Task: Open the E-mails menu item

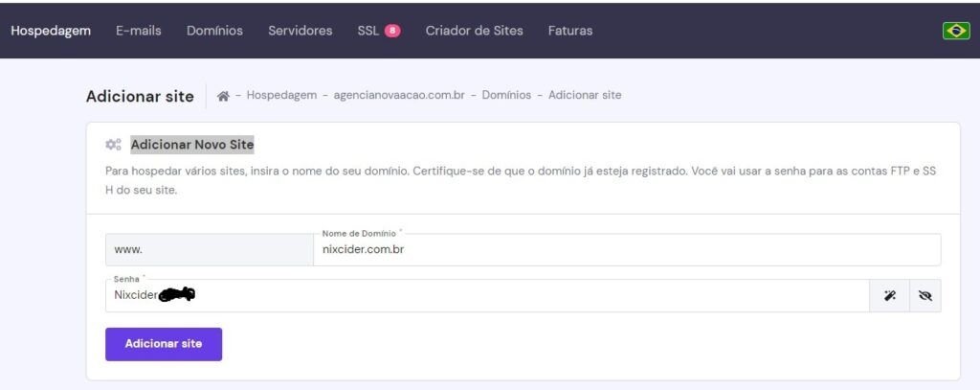Action: (139, 31)
